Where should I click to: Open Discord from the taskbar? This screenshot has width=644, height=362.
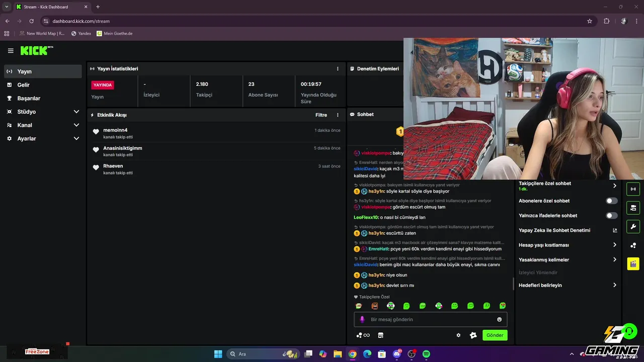pos(396,354)
